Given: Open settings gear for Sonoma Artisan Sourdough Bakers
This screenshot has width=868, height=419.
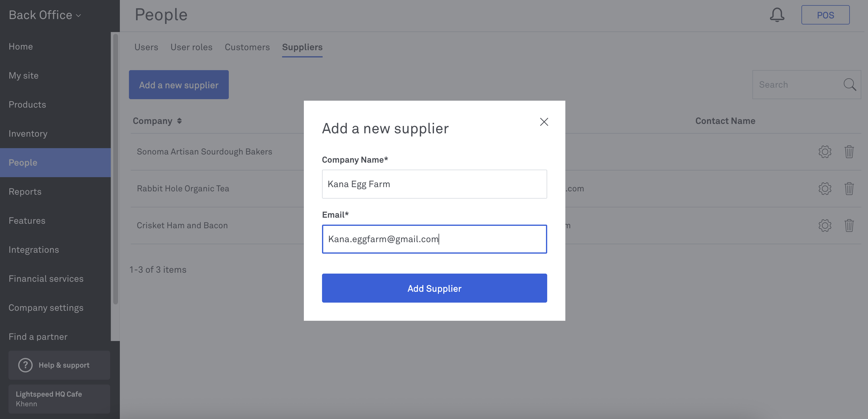Looking at the screenshot, I should tap(825, 152).
